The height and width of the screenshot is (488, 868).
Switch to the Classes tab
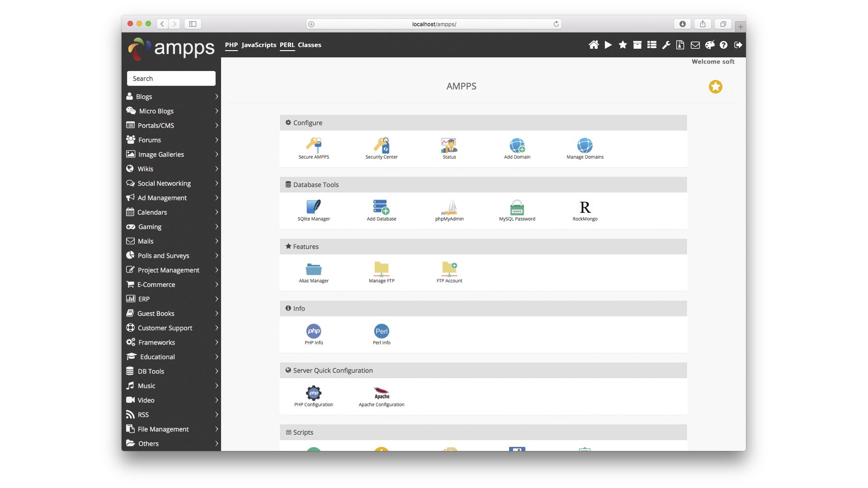pos(309,45)
